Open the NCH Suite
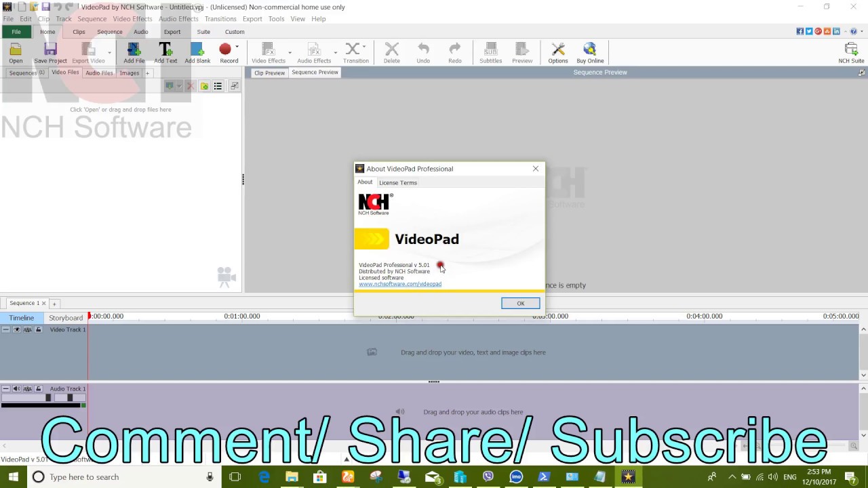The image size is (868, 488). click(x=851, y=53)
